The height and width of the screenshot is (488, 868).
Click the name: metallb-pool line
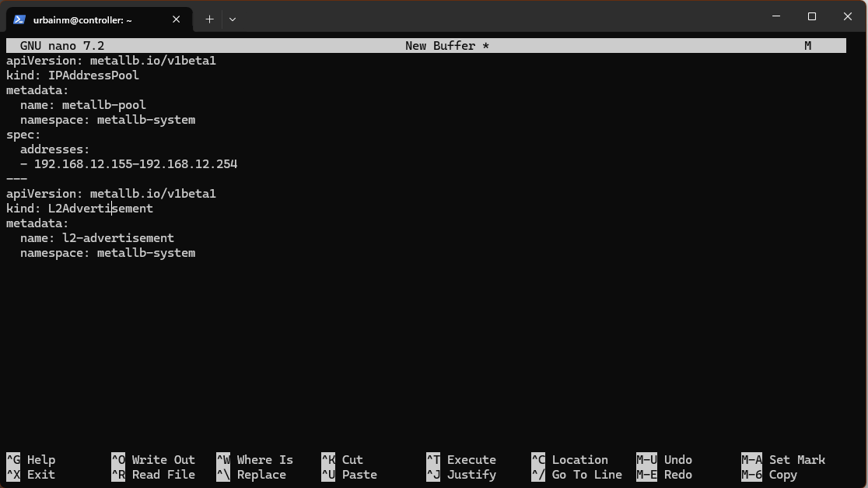click(83, 105)
